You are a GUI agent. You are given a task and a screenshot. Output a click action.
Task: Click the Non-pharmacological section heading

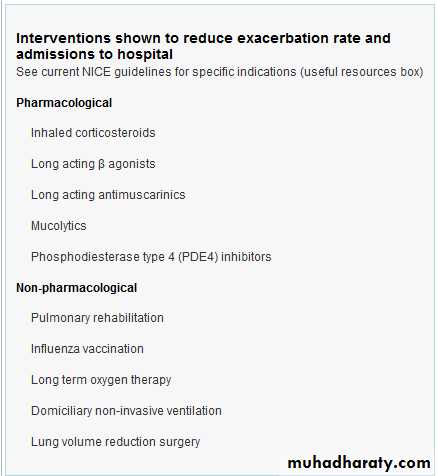pos(77,288)
